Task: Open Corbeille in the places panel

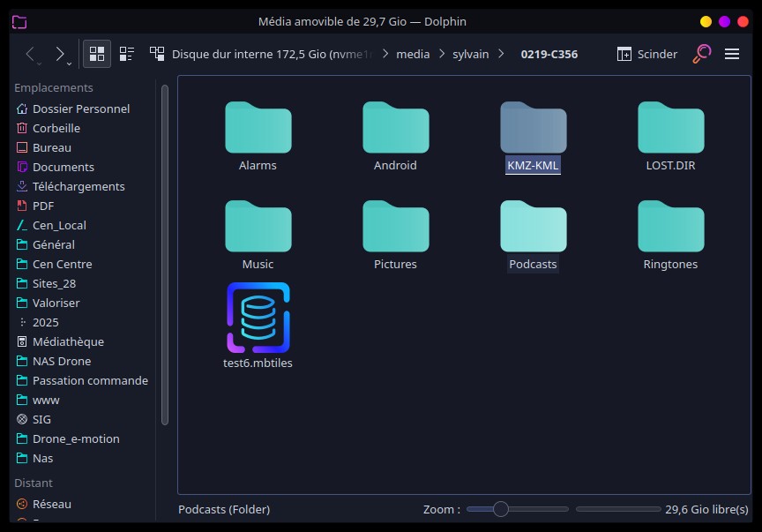Action: [56, 128]
